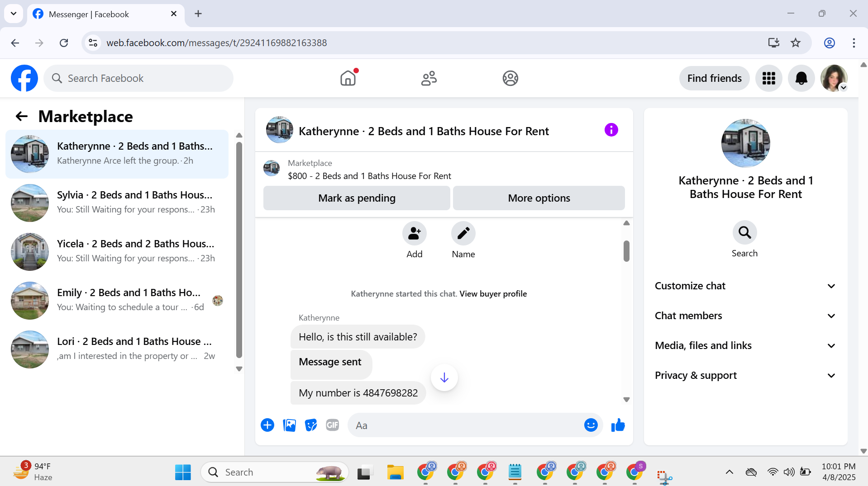Open the Notifications bell

(x=801, y=78)
